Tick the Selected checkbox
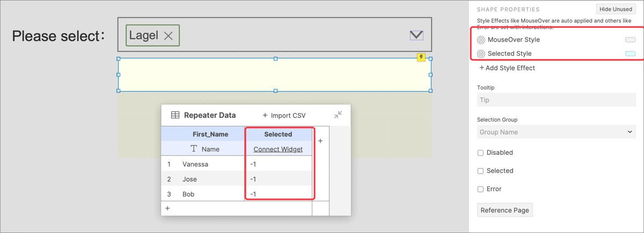 click(x=480, y=171)
